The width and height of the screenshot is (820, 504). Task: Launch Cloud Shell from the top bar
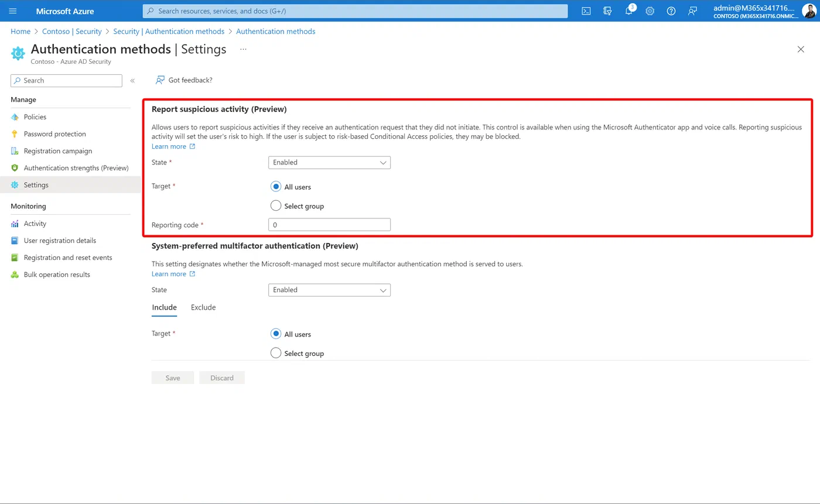[586, 11]
